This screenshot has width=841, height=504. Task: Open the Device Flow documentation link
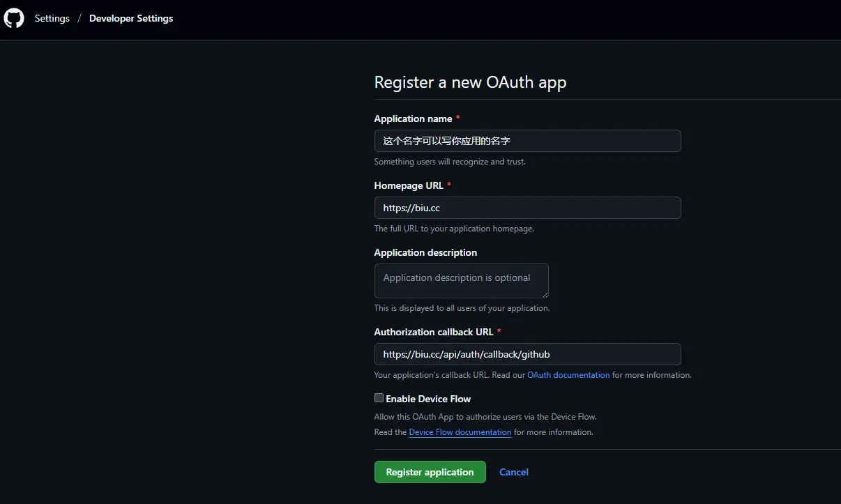point(460,432)
